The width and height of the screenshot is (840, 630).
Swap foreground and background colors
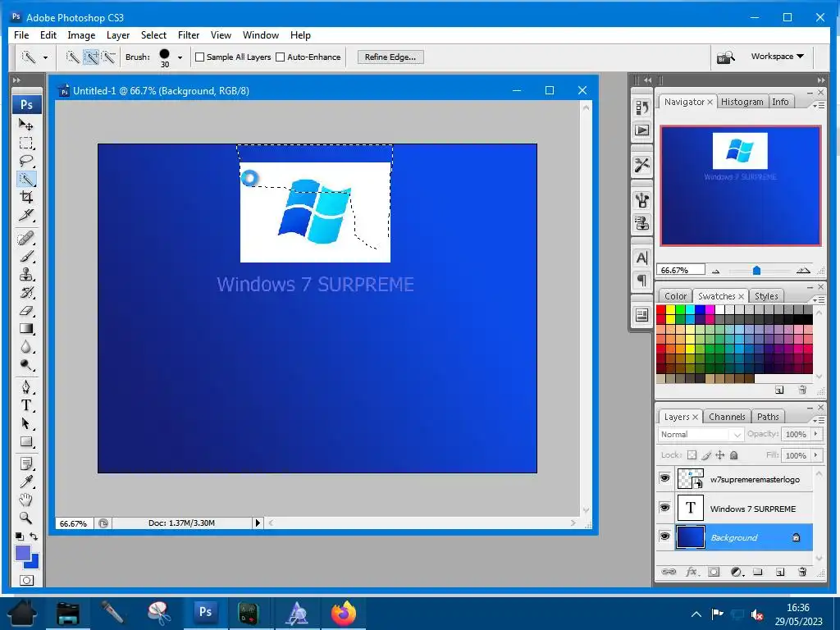pos(34,536)
